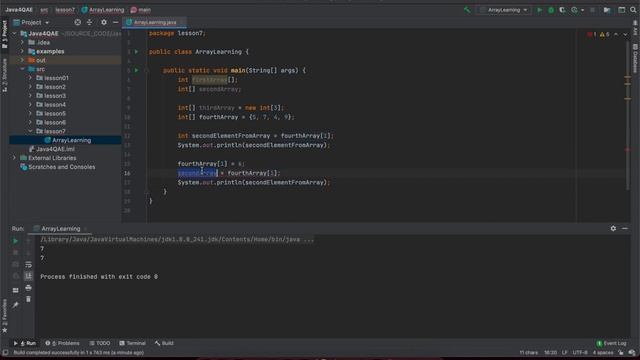Open Project panel gear settings
Viewport: 640px width, 360px height.
pyautogui.click(x=104, y=22)
